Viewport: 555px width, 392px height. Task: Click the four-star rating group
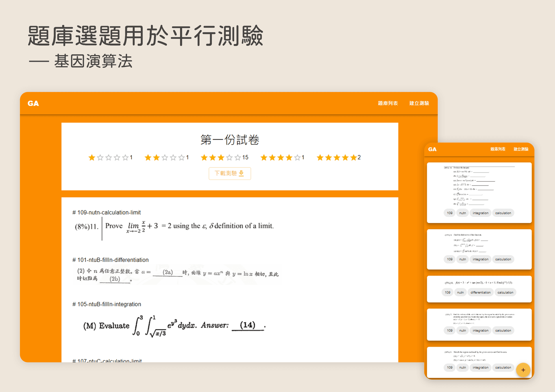coord(282,157)
